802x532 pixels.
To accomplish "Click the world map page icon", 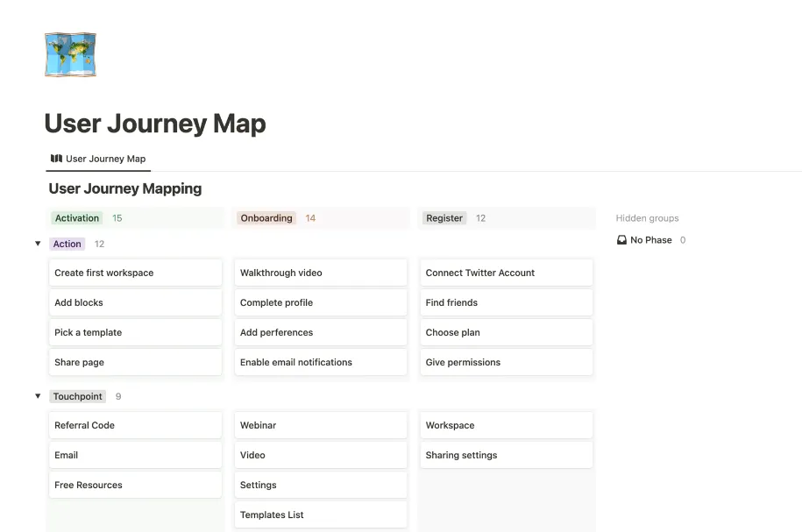I will click(x=71, y=54).
